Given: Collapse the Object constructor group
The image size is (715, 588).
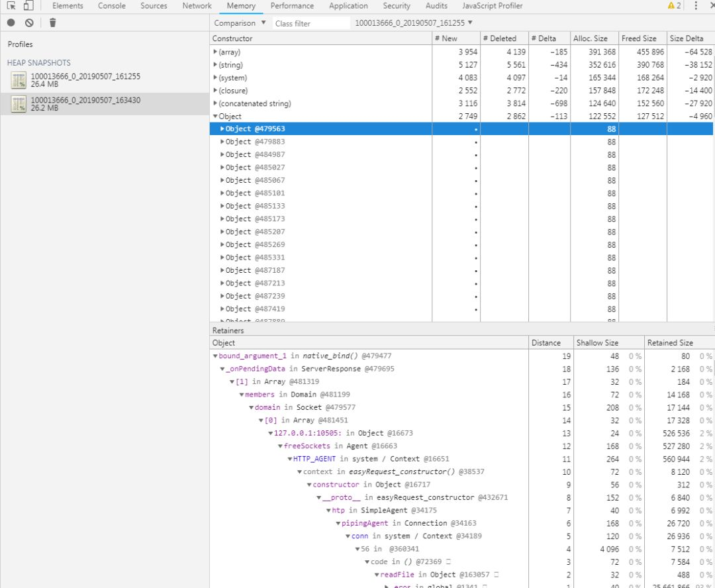Looking at the screenshot, I should 215,117.
